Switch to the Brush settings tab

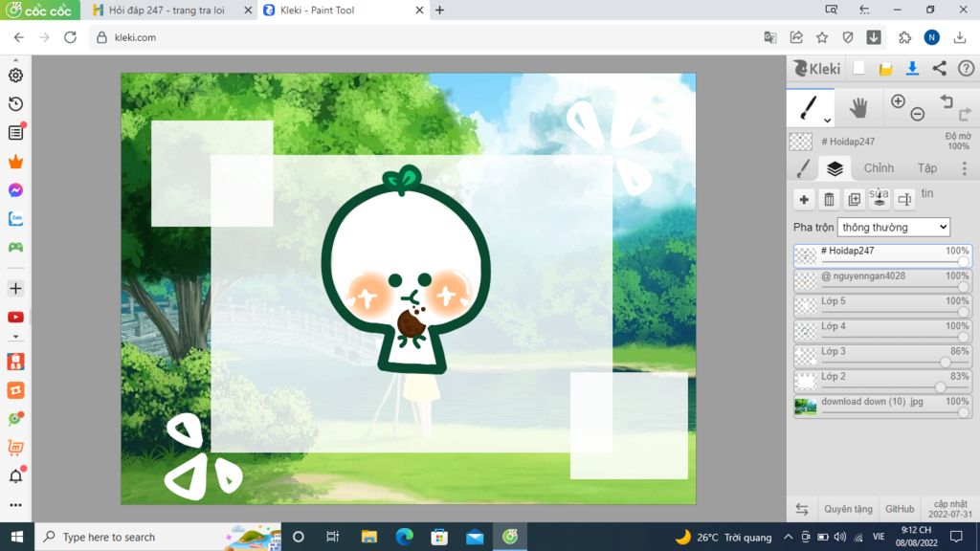point(803,168)
